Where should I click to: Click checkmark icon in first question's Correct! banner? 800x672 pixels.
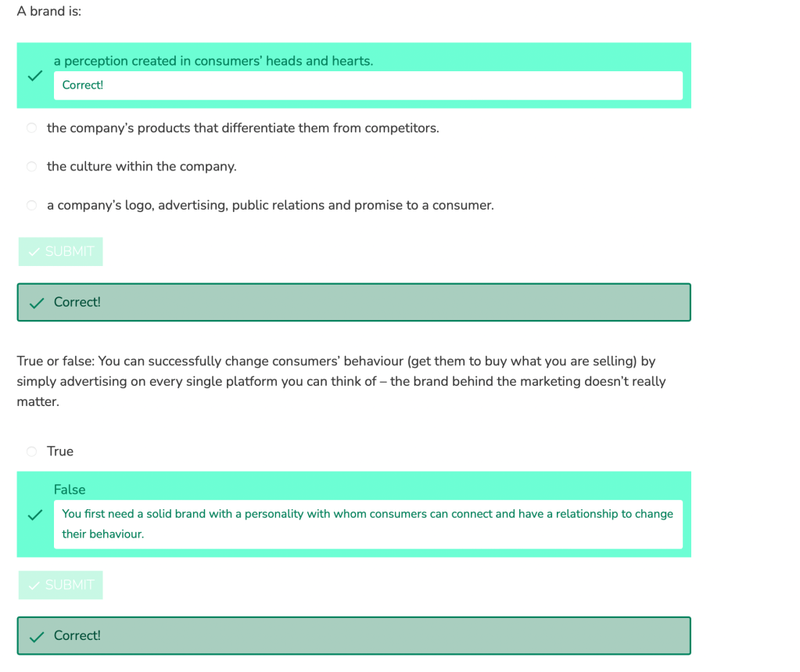coord(36,303)
